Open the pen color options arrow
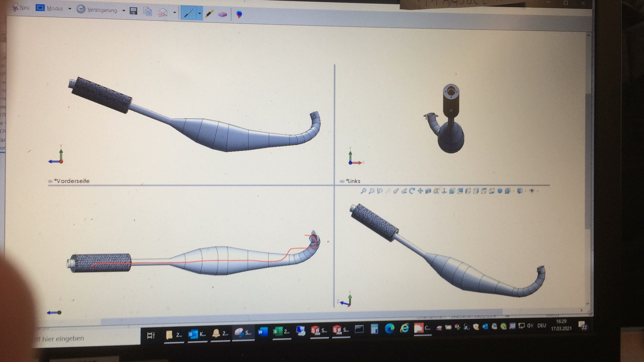The height and width of the screenshot is (362, 644). click(200, 14)
